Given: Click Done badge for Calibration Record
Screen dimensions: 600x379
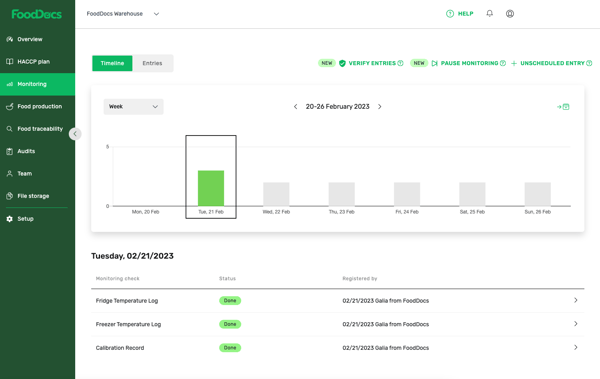Looking at the screenshot, I should [230, 348].
